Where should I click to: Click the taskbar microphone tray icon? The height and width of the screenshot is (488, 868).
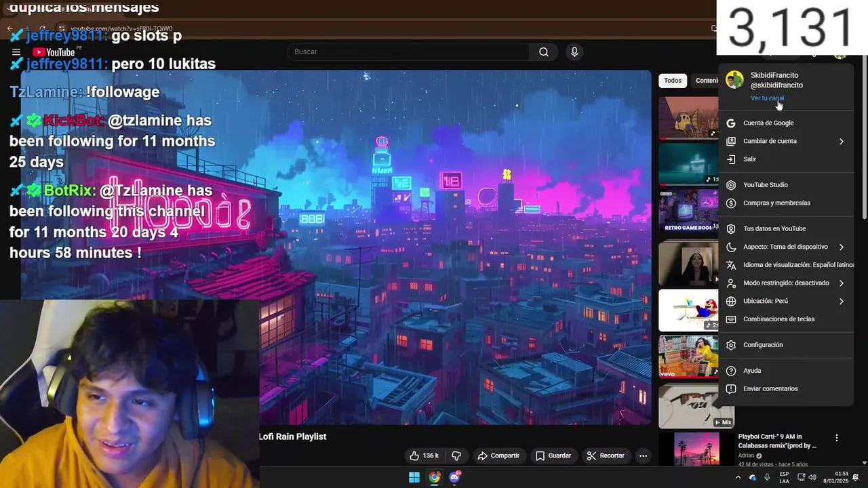tap(767, 477)
